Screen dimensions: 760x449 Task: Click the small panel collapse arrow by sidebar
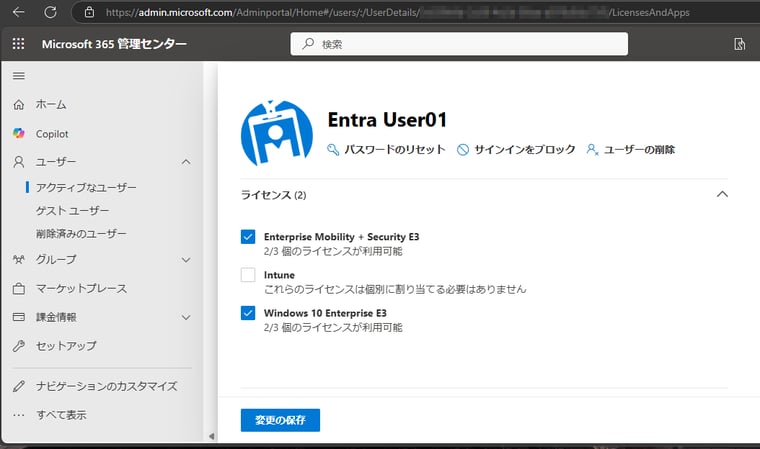(211, 436)
